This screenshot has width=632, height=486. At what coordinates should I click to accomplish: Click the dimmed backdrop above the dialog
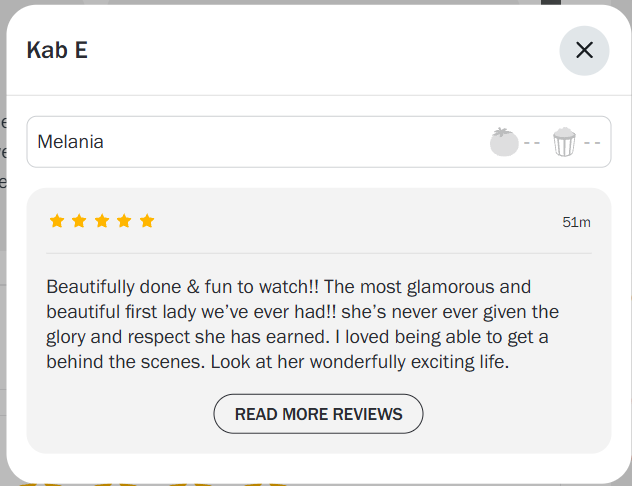(x=300, y=2)
